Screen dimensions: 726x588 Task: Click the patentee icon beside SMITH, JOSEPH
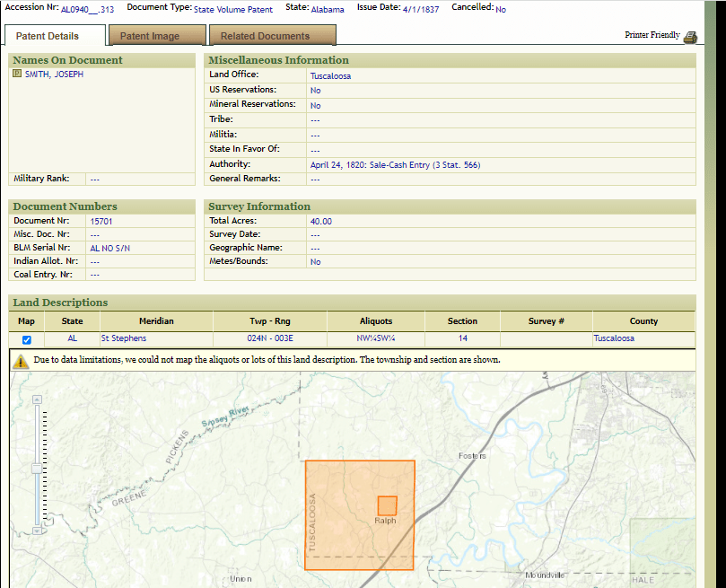(x=17, y=75)
